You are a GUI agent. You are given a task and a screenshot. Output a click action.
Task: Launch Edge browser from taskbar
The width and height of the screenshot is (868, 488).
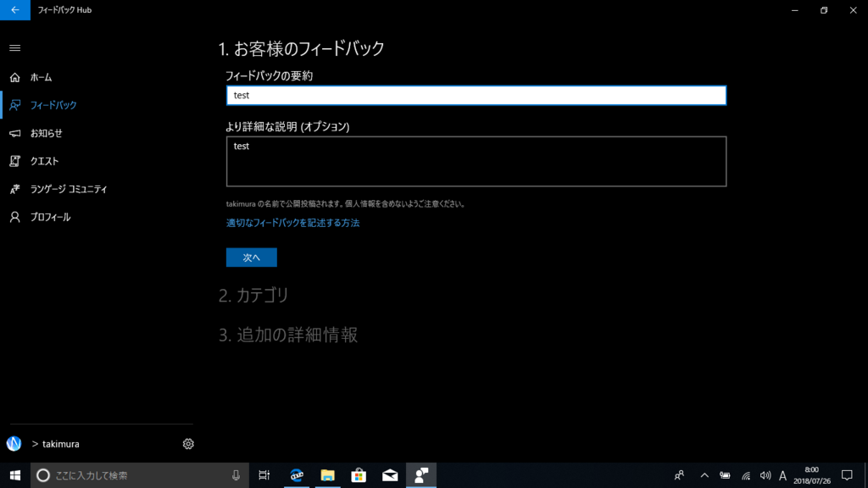coord(297,475)
